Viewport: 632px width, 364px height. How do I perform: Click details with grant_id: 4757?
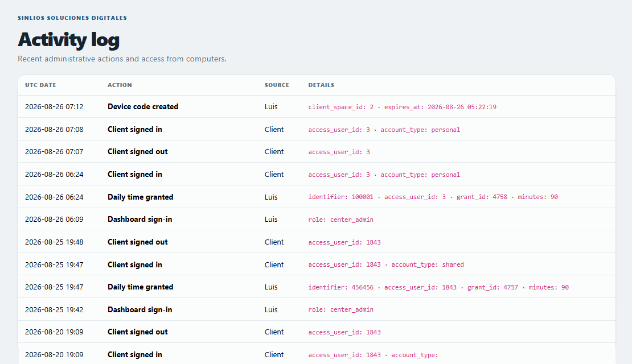coord(438,287)
